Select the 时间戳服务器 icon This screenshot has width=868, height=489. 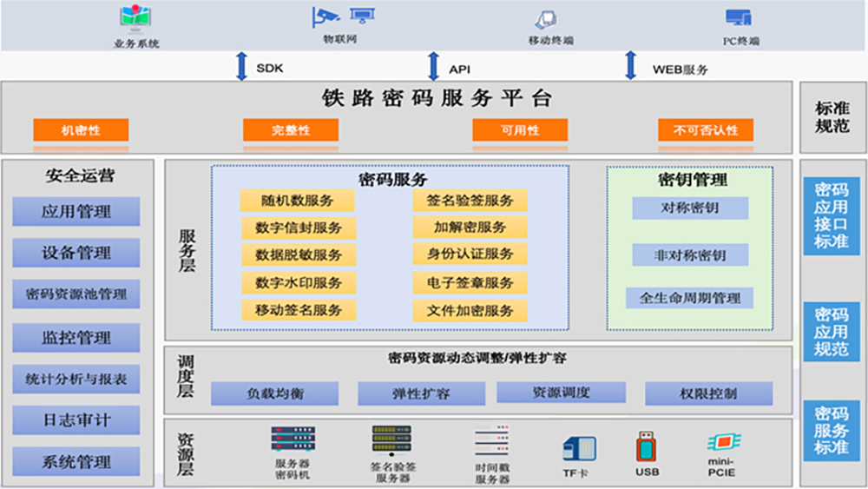coord(491,444)
